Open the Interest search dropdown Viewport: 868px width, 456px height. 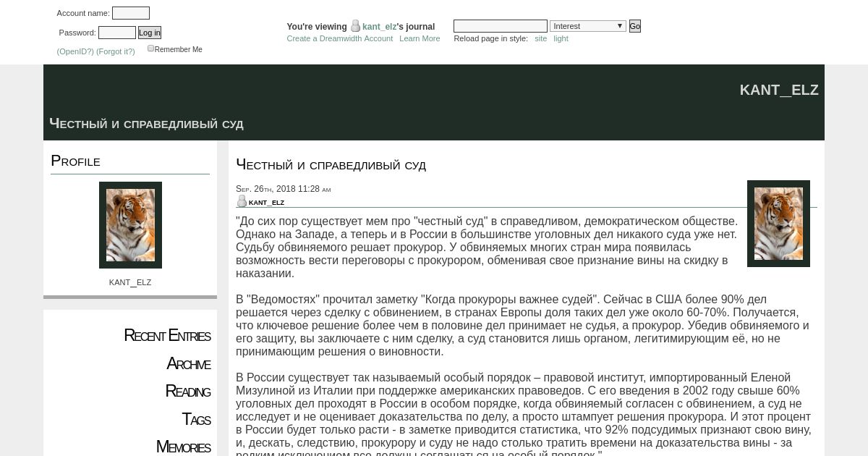pyautogui.click(x=588, y=26)
